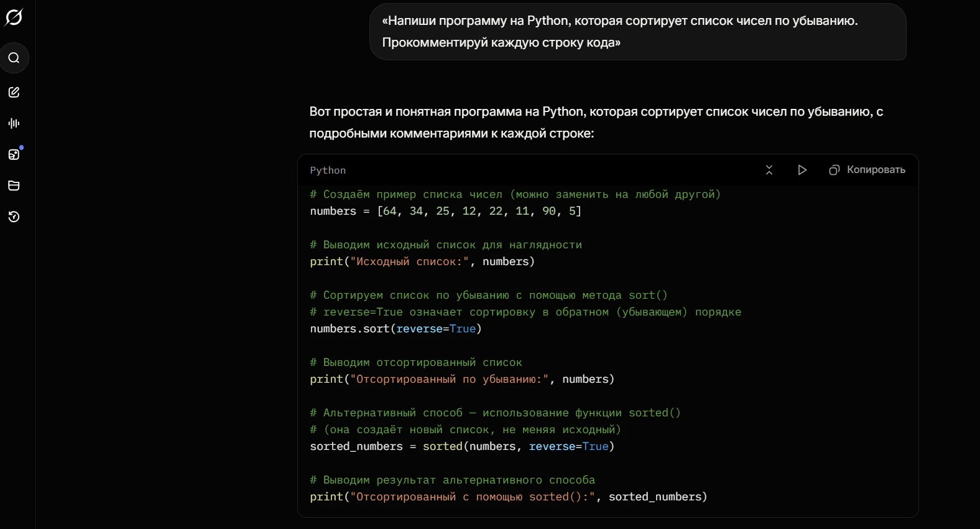Screen dimensions: 980x529
Task: Click the line "numbers.sort(reverse=True)"
Action: point(396,329)
